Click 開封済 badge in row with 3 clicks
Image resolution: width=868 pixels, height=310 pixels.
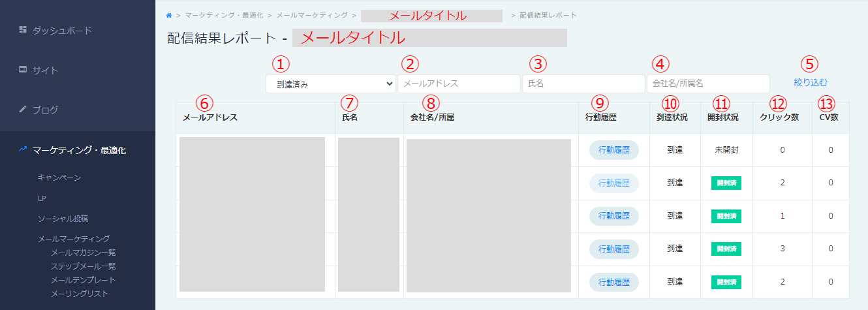tap(726, 249)
